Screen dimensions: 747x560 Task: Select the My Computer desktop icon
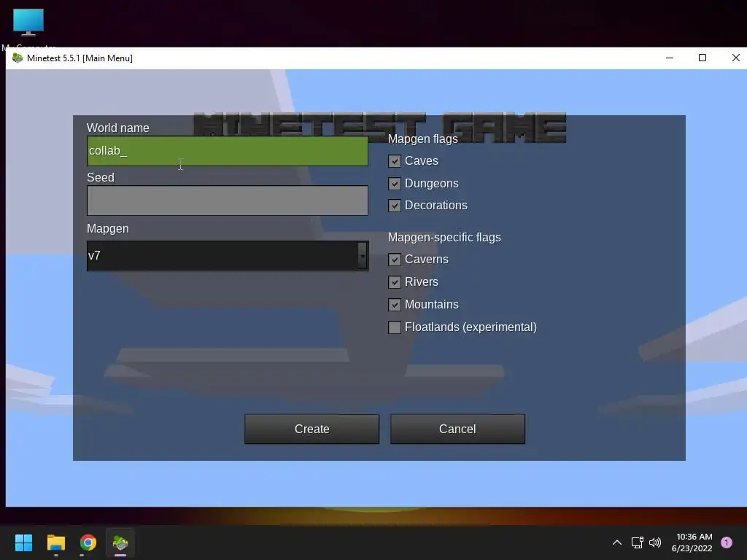[28, 28]
